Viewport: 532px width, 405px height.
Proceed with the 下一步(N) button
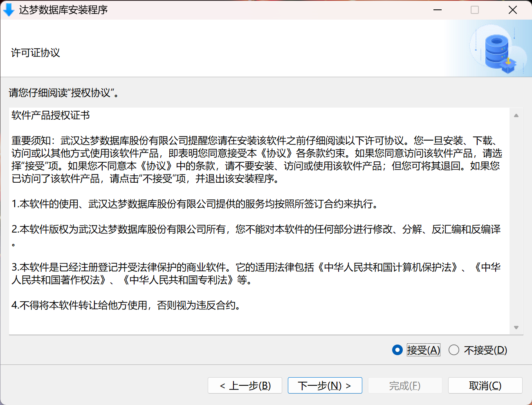pos(325,385)
